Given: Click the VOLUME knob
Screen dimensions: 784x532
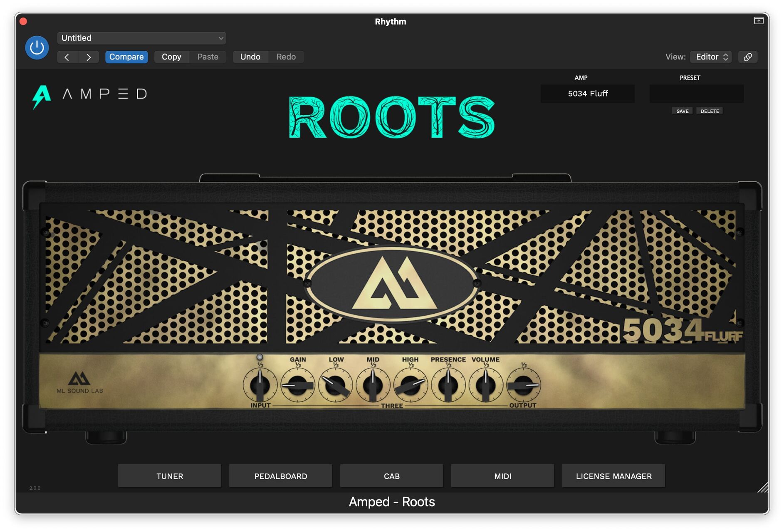Looking at the screenshot, I should click(x=485, y=385).
